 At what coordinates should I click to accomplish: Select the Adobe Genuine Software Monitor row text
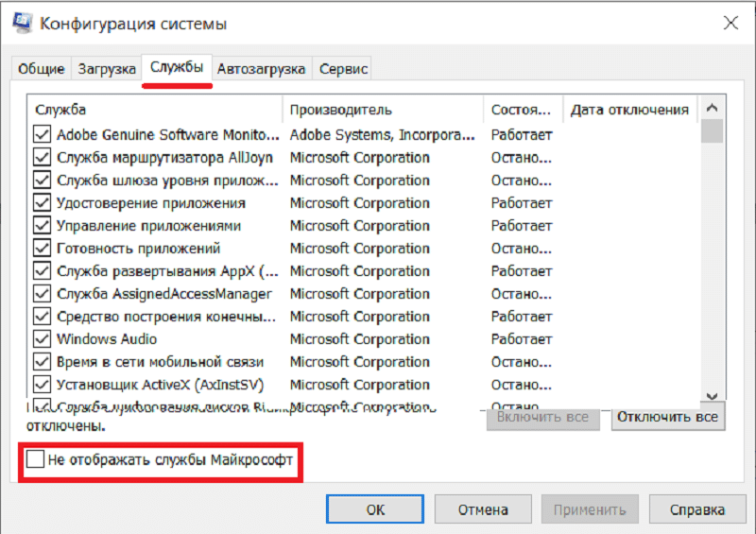pyautogui.click(x=168, y=134)
